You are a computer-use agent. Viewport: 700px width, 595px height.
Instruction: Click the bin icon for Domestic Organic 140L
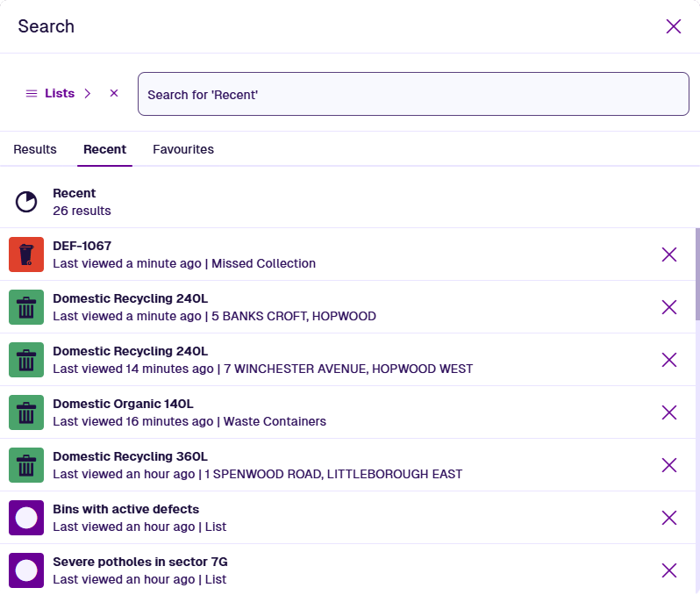(26, 412)
